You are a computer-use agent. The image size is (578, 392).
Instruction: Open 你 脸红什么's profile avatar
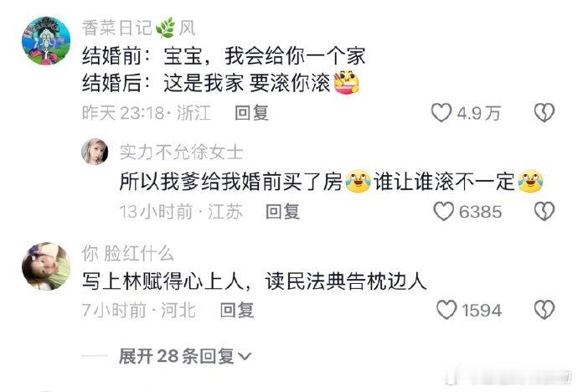(x=46, y=266)
